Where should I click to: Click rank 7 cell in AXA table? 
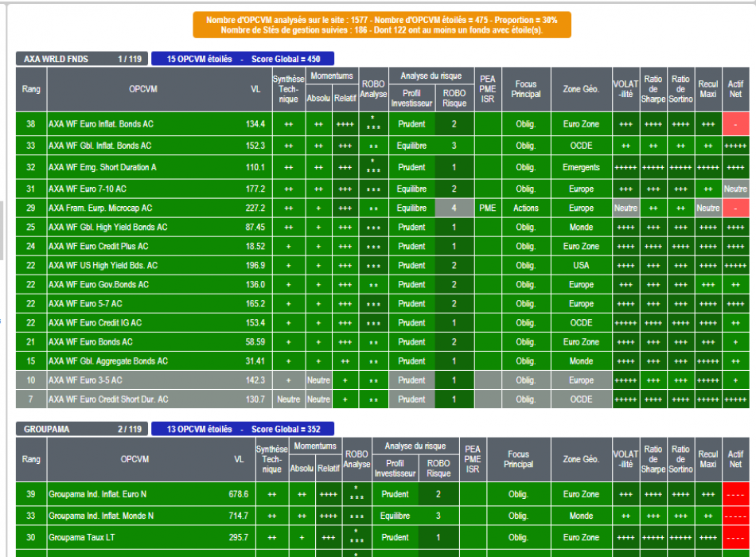coord(31,399)
